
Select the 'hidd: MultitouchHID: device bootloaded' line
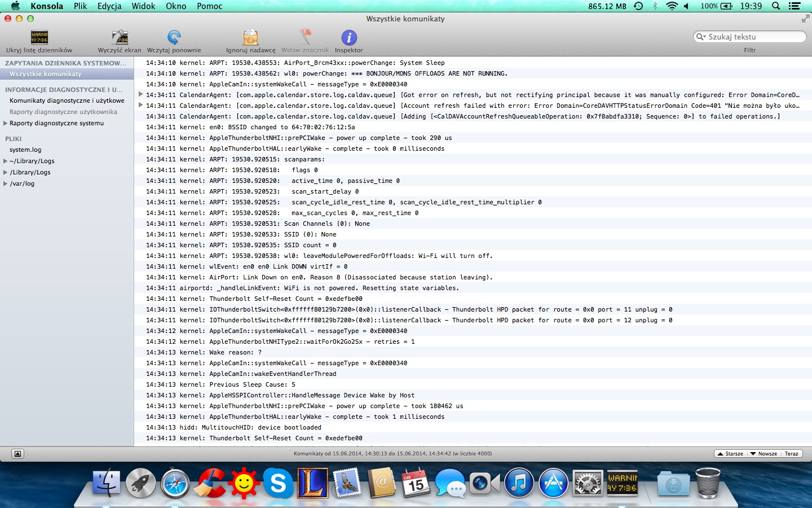tap(473, 427)
